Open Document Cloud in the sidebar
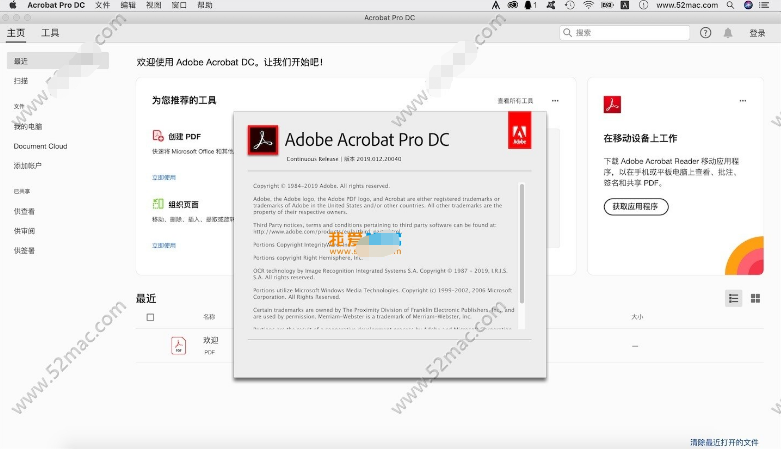782x449 pixels. tap(40, 146)
